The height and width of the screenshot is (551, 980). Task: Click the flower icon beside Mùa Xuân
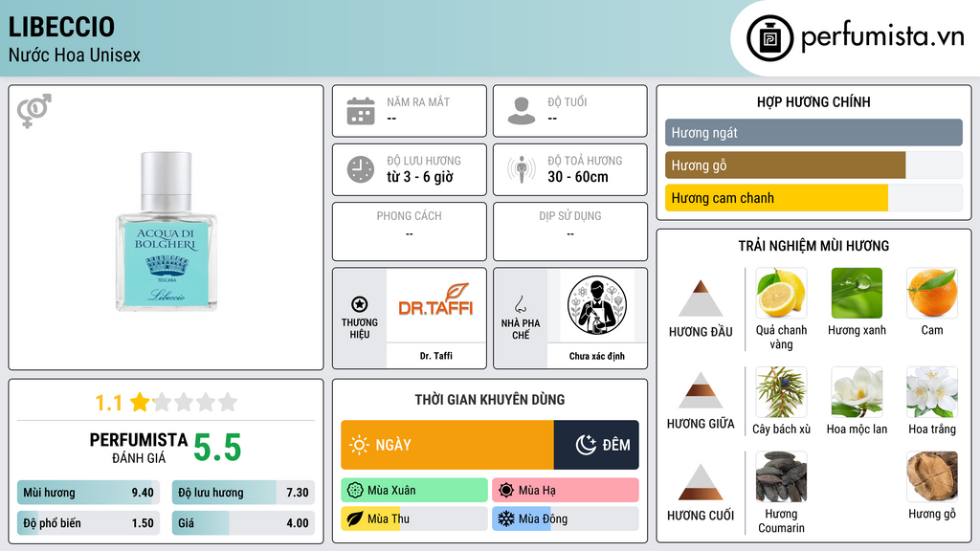pos(355,491)
